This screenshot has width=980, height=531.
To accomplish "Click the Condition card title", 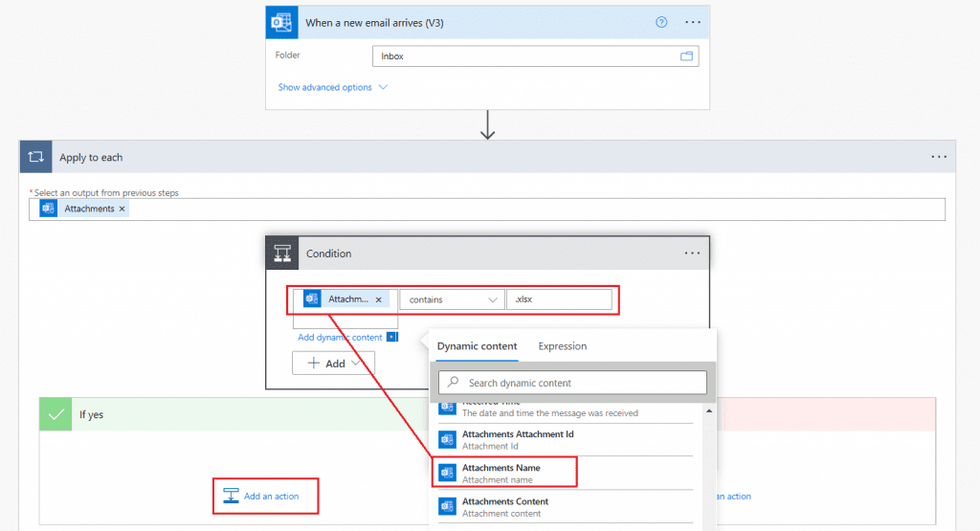I will [329, 253].
